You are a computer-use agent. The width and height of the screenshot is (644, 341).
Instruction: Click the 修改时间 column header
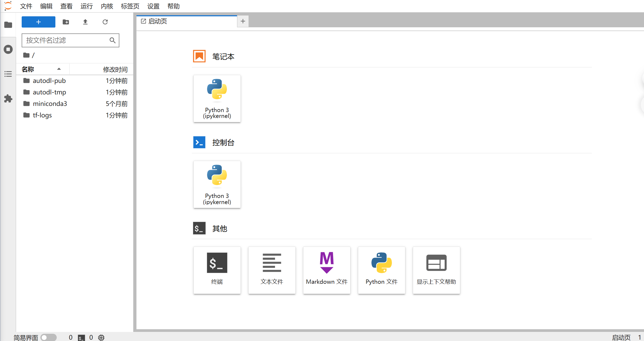[115, 70]
